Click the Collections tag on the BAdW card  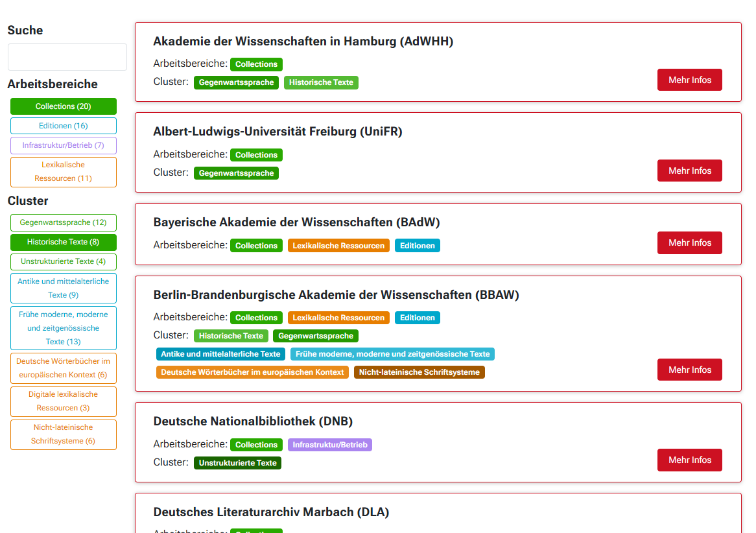point(256,245)
